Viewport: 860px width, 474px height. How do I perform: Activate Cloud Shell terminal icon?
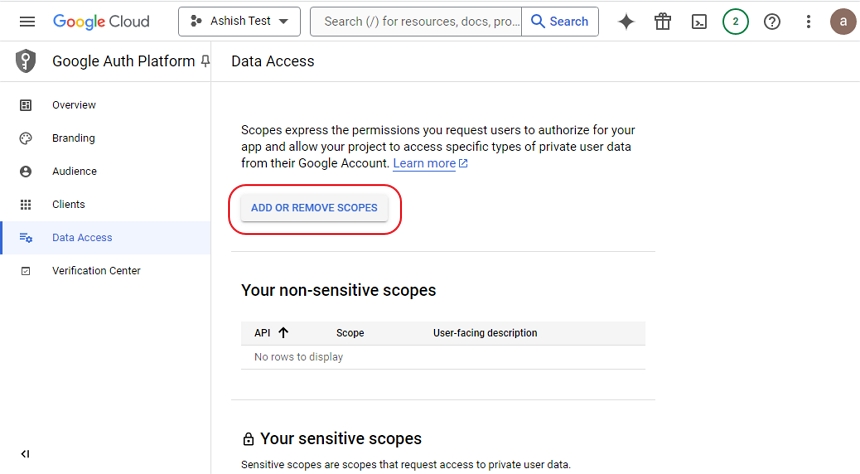click(x=699, y=21)
